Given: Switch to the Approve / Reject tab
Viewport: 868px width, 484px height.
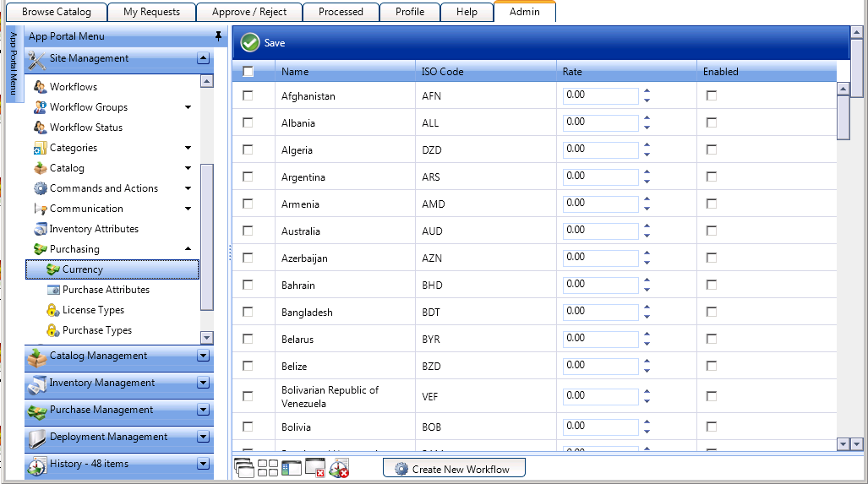Looking at the screenshot, I should click(249, 12).
